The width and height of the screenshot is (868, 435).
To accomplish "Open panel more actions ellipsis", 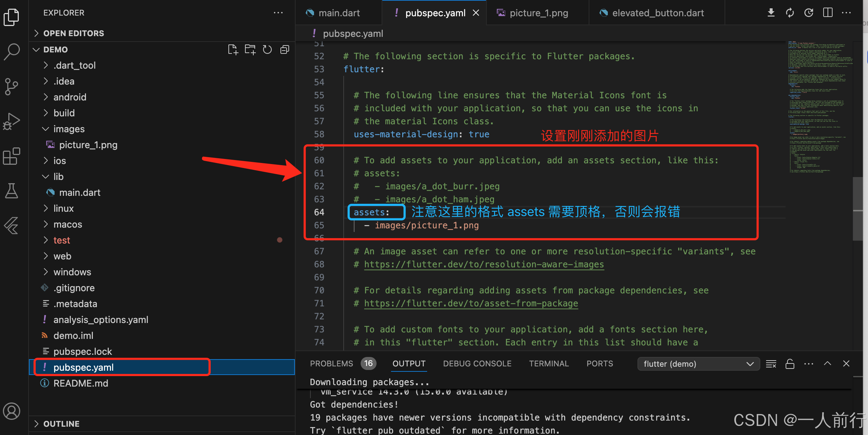I will [x=809, y=364].
